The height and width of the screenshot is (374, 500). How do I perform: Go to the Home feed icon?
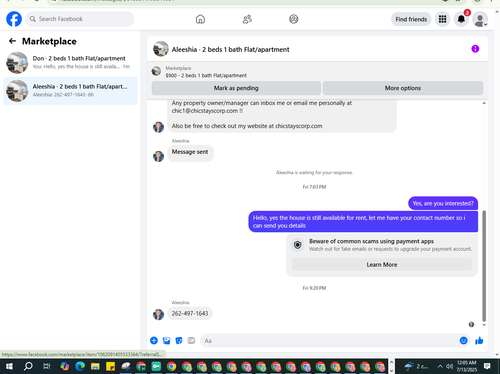coord(200,19)
